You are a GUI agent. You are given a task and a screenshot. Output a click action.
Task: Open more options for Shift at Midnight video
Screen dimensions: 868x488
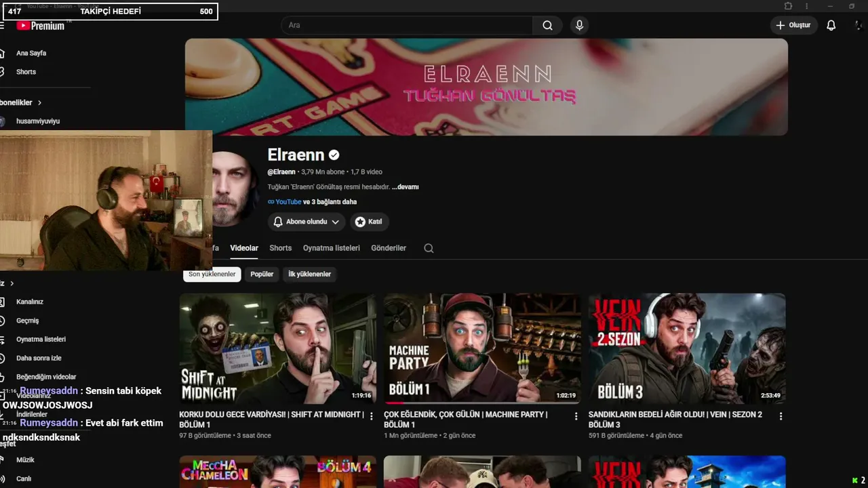click(x=372, y=416)
